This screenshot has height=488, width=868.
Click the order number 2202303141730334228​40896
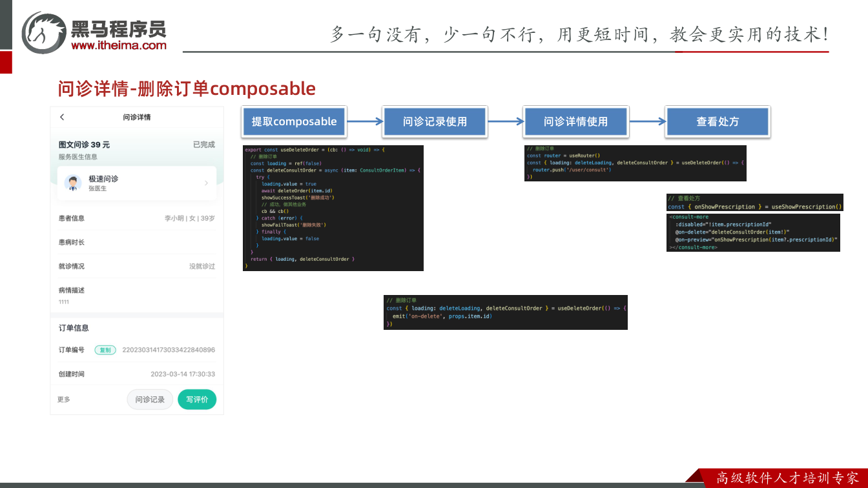point(169,350)
